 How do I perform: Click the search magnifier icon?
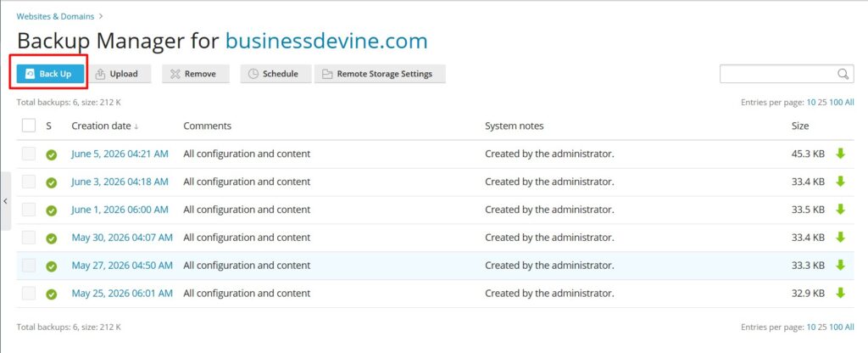[843, 74]
